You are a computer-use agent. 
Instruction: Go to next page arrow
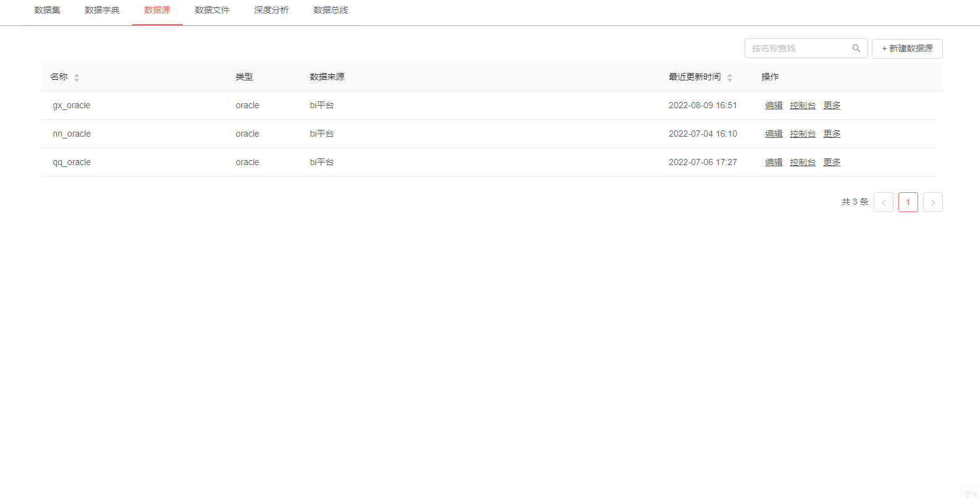[x=932, y=202]
